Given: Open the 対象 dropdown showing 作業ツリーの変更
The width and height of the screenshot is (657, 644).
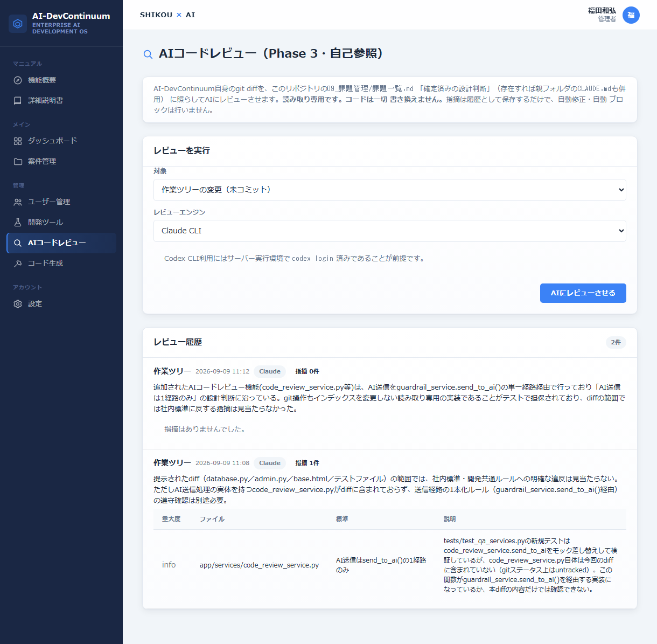Looking at the screenshot, I should (390, 190).
